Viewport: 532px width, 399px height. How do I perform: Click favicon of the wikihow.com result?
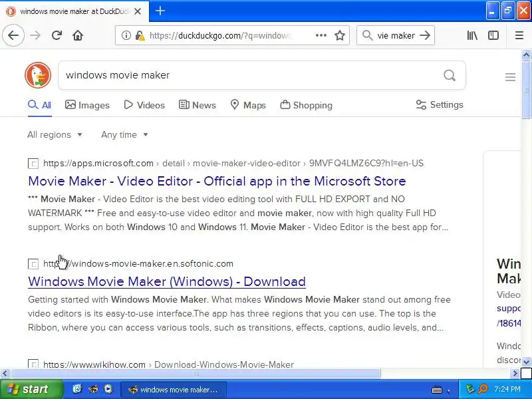tap(33, 364)
